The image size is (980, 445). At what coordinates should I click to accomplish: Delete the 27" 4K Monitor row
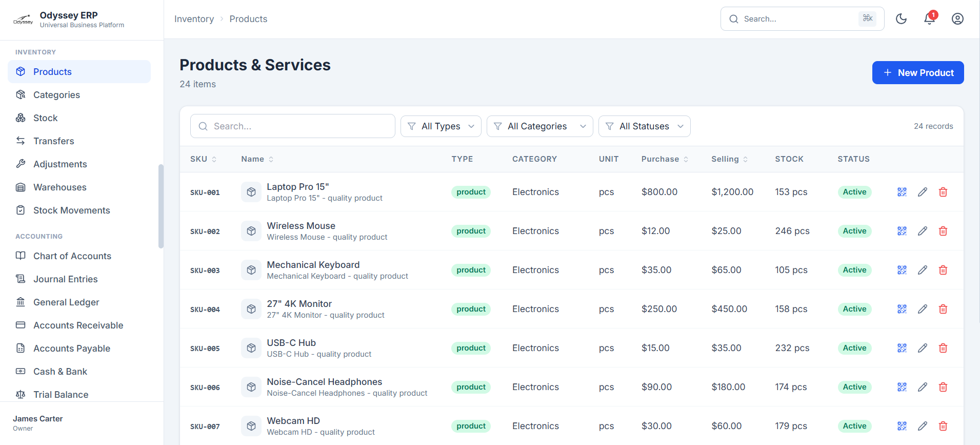[x=943, y=309]
